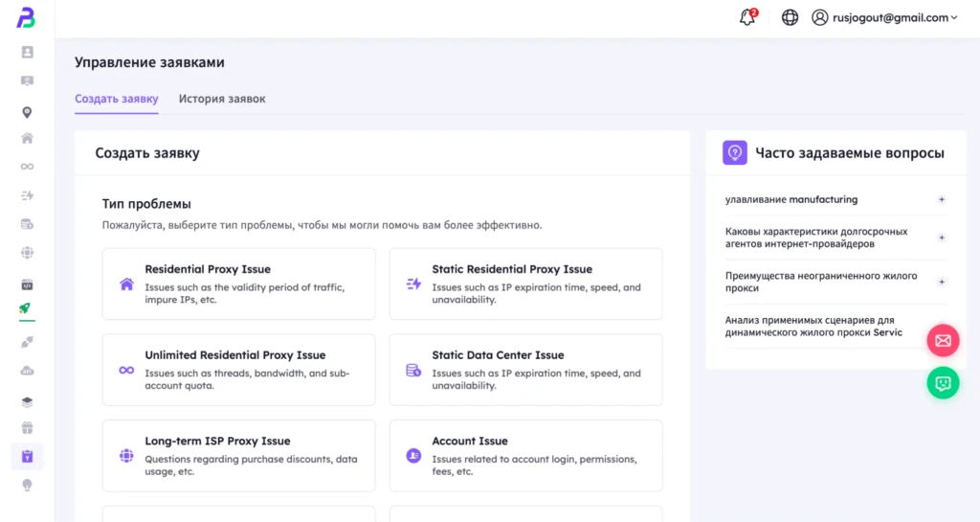Select the gray globe icon in sidebar
The image size is (980, 522).
(x=27, y=253)
